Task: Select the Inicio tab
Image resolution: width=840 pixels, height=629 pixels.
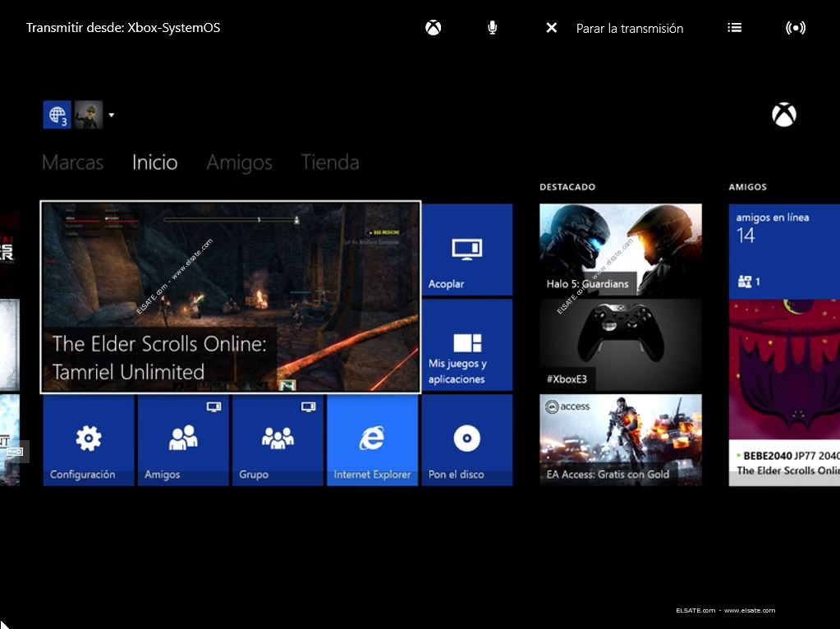Action: tap(155, 163)
